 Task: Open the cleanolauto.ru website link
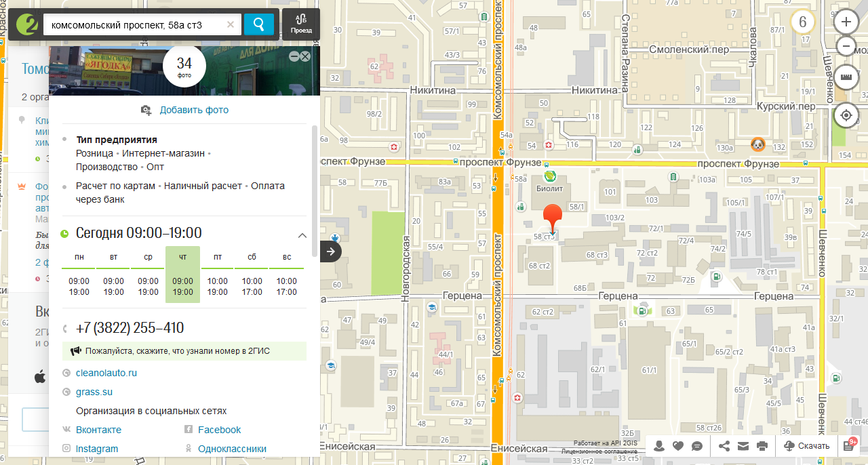[106, 373]
